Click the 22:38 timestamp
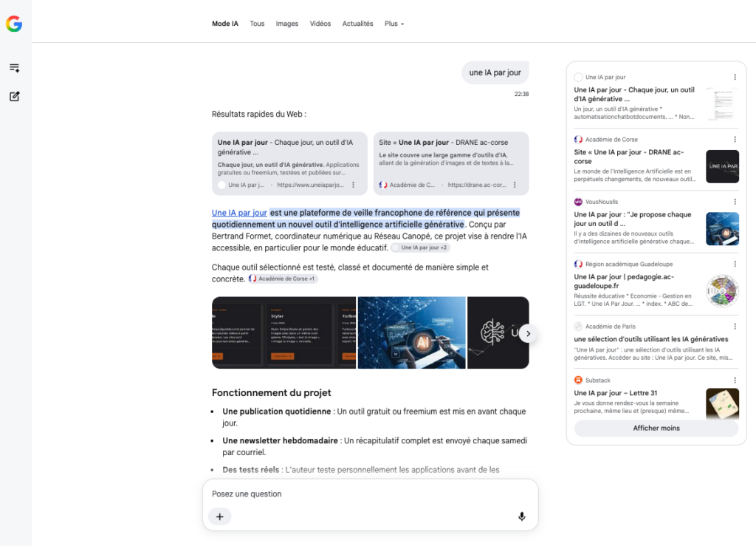 tap(521, 94)
